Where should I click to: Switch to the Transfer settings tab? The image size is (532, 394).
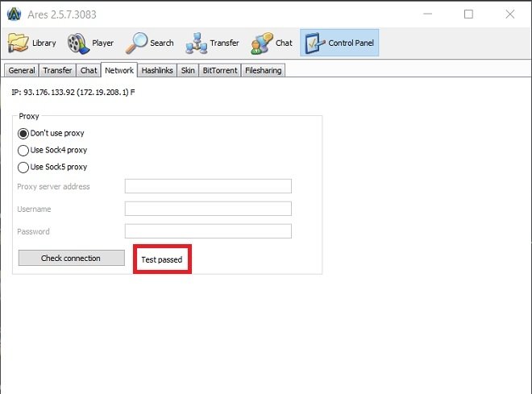[57, 71]
